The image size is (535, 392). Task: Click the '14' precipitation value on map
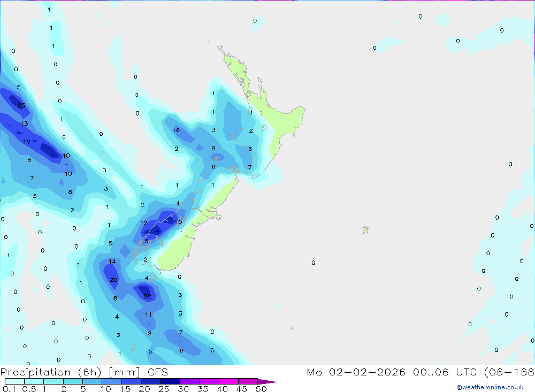coord(112,262)
